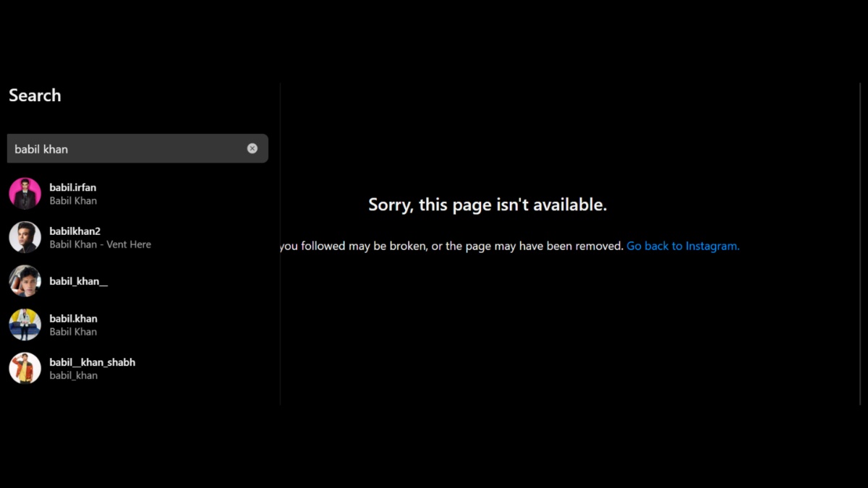Click the Babil Khan name under babil.irfan

[73, 201]
